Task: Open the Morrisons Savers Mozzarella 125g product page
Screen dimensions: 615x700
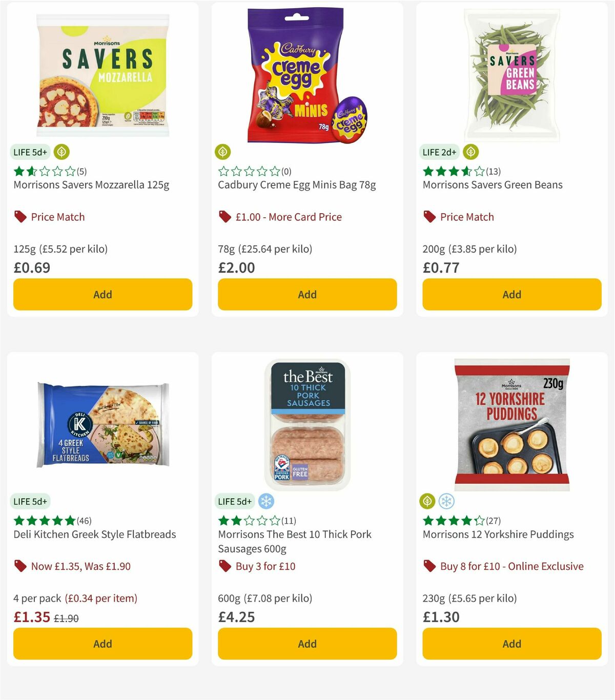Action: tap(91, 184)
